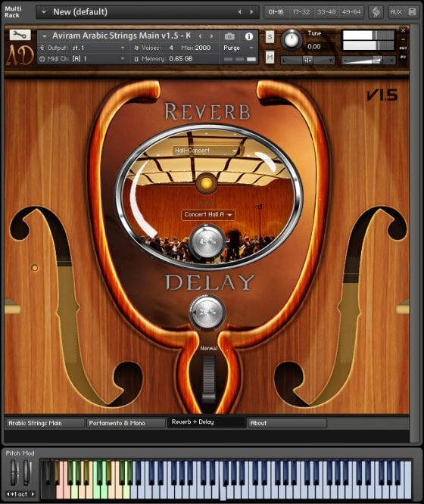
Task: Click the Kontakt master editor diamond icon
Action: click(x=376, y=12)
